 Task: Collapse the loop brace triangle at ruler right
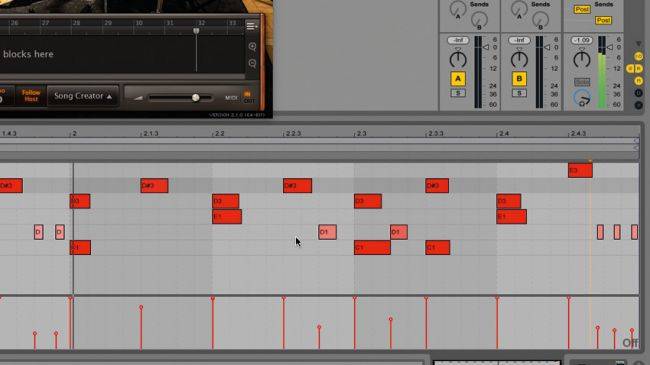click(636, 141)
